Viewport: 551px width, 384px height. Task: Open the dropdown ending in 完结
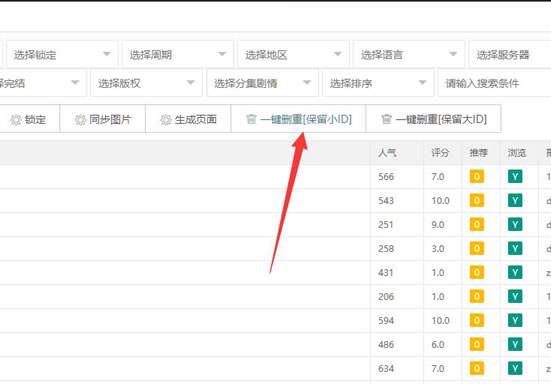43,83
